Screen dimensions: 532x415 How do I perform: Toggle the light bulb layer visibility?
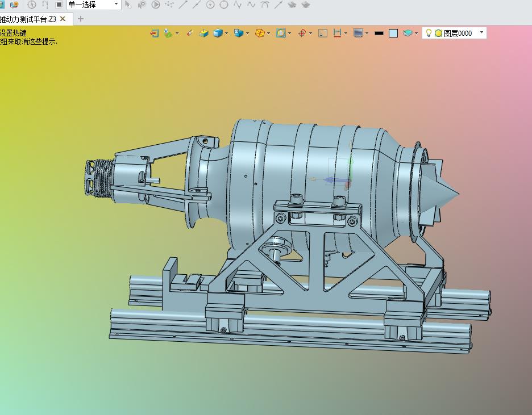pos(429,33)
